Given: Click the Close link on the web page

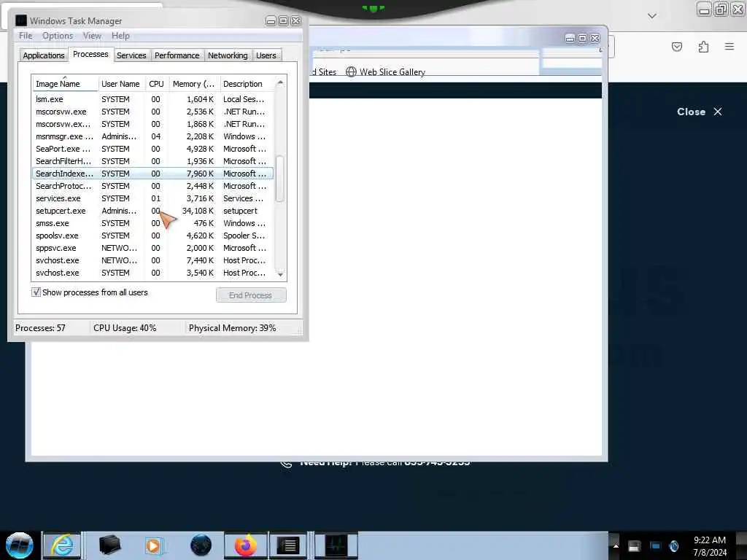Looking at the screenshot, I should 691,112.
